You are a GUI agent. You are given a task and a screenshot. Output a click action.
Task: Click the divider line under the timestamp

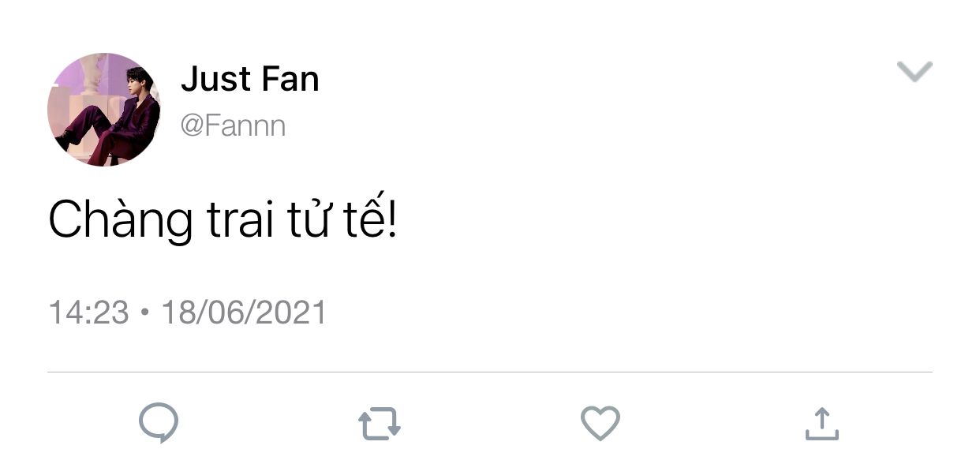click(490, 372)
